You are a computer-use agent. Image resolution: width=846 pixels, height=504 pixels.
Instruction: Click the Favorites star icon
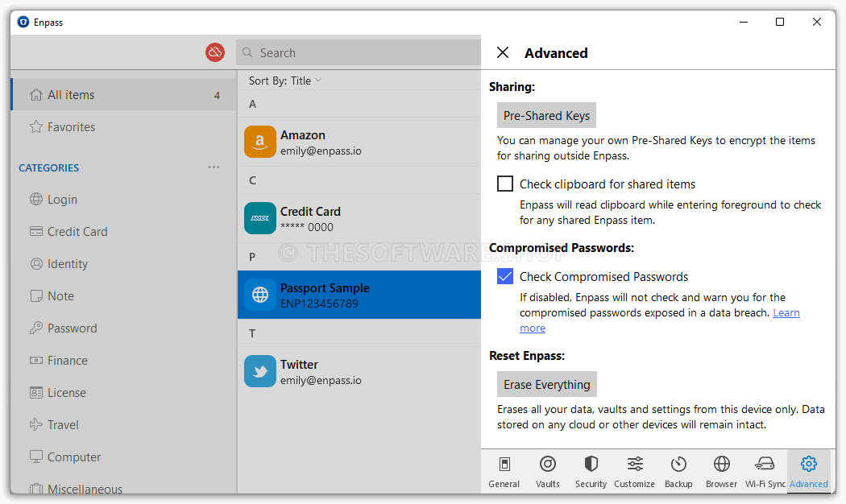[x=36, y=126]
